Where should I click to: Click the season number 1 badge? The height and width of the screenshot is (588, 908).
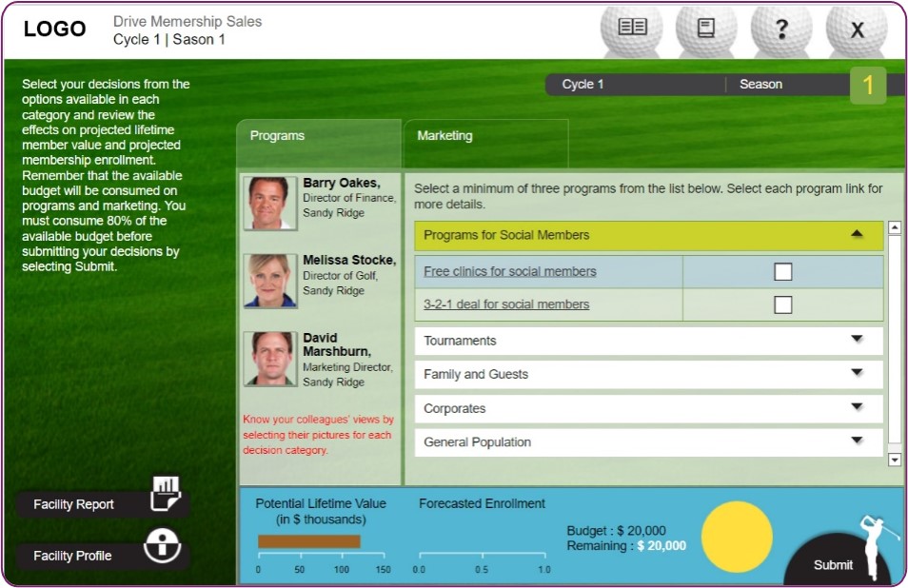click(x=868, y=85)
